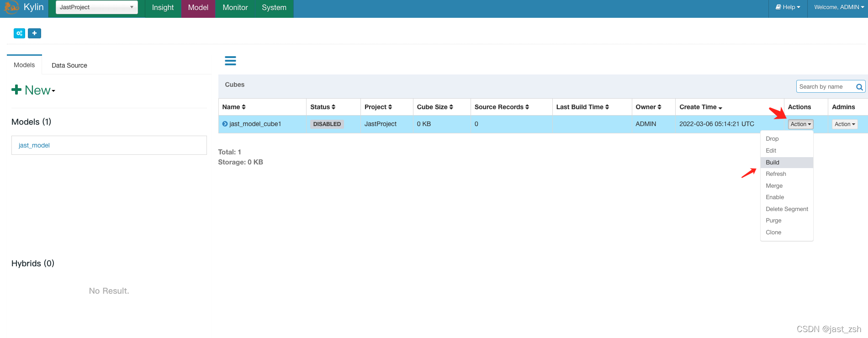Open the JastProject project selector
This screenshot has width=868, height=338.
click(97, 7)
